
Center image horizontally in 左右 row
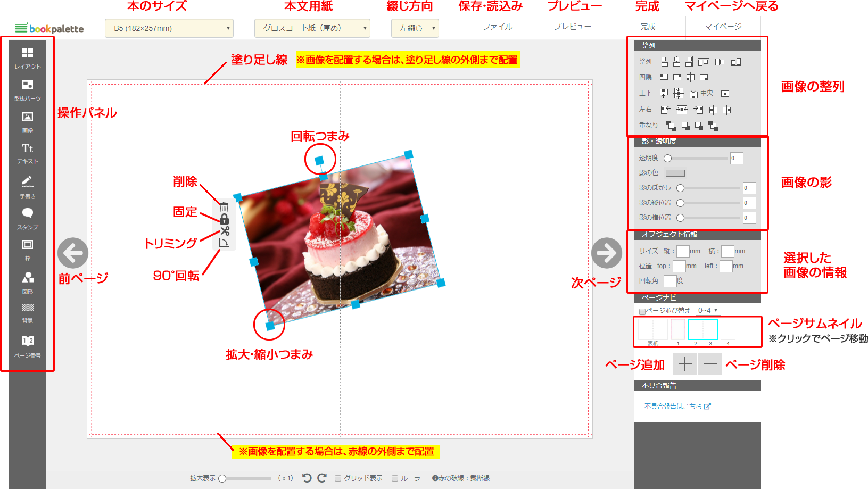(x=682, y=110)
